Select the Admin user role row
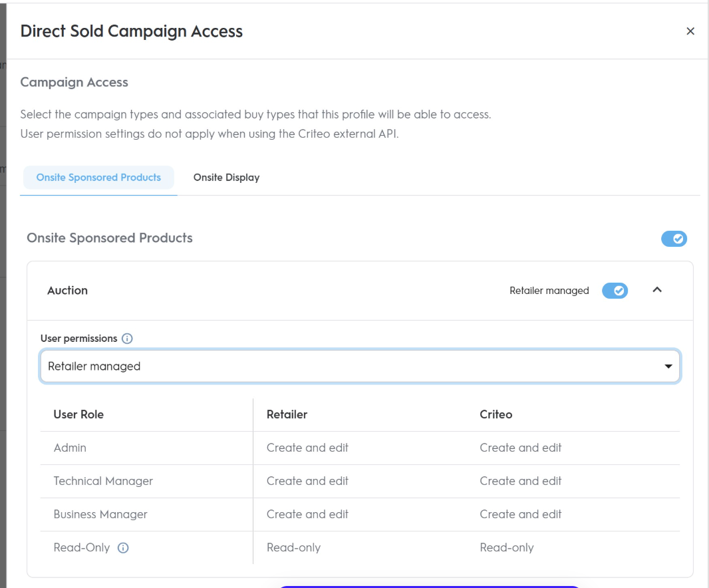Screen dimensions: 709x588 coord(70,448)
